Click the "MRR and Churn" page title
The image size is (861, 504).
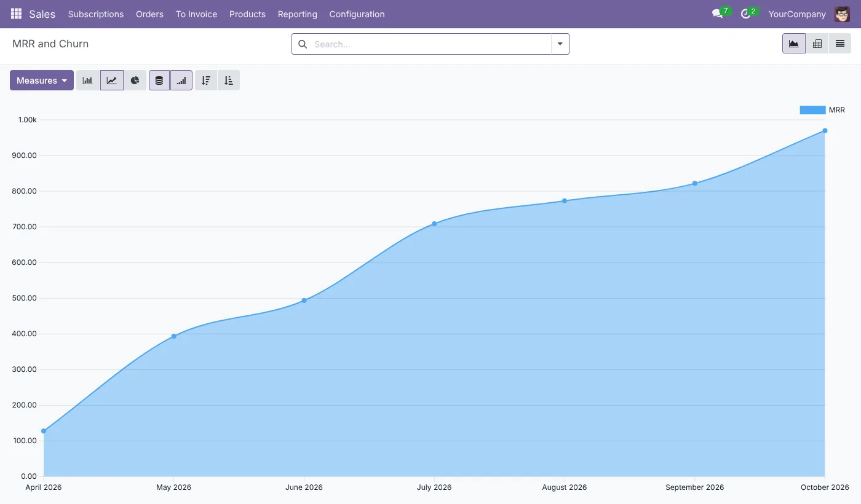tap(50, 44)
